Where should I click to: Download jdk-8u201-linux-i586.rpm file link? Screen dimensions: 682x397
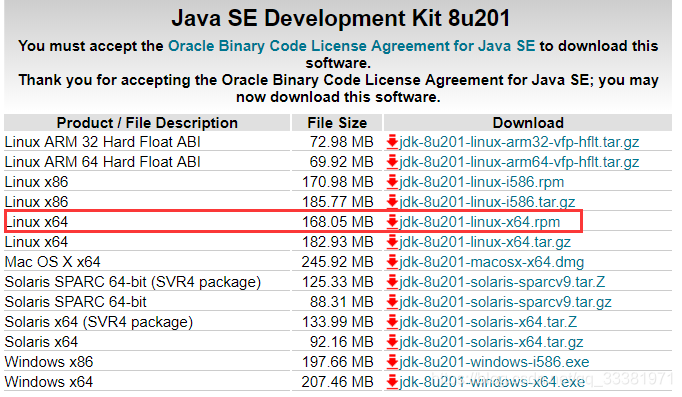tap(481, 182)
